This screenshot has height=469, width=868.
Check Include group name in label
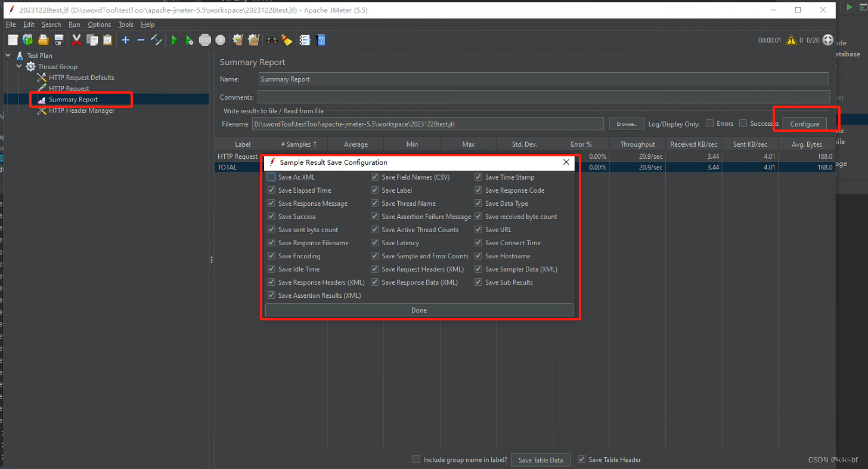pos(417,459)
